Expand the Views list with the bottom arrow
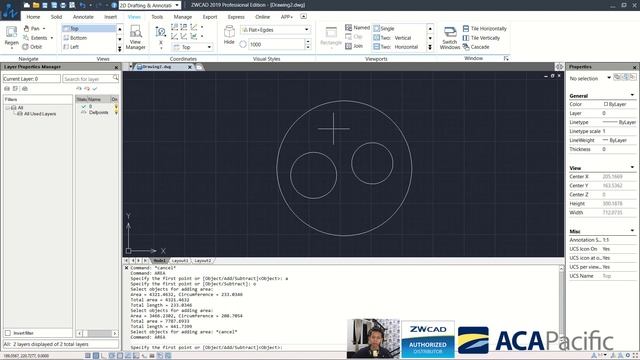The height and width of the screenshot is (360, 640). 120,49
